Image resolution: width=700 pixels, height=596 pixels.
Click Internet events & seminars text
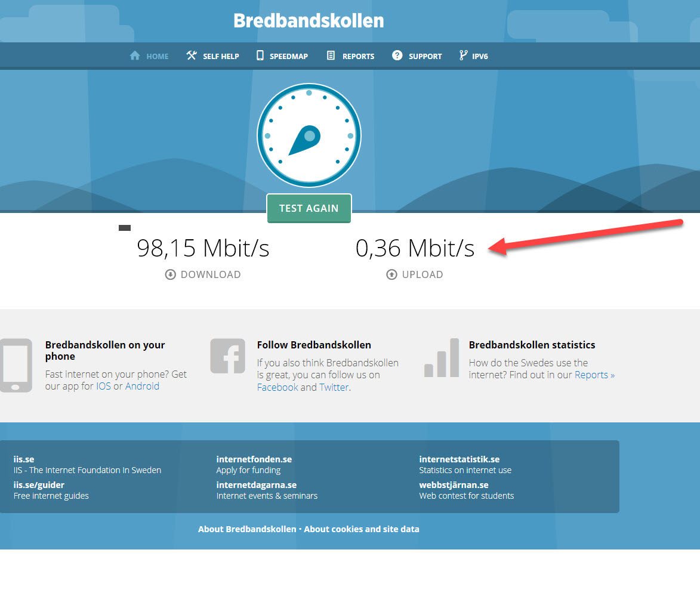pos(267,496)
